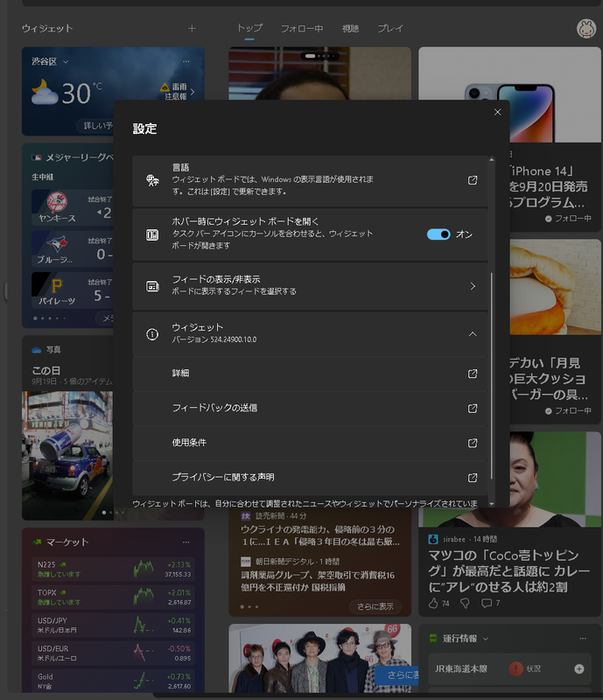This screenshot has height=700, width=603.
Task: Click 使用条件 row text in settings
Action: (189, 443)
